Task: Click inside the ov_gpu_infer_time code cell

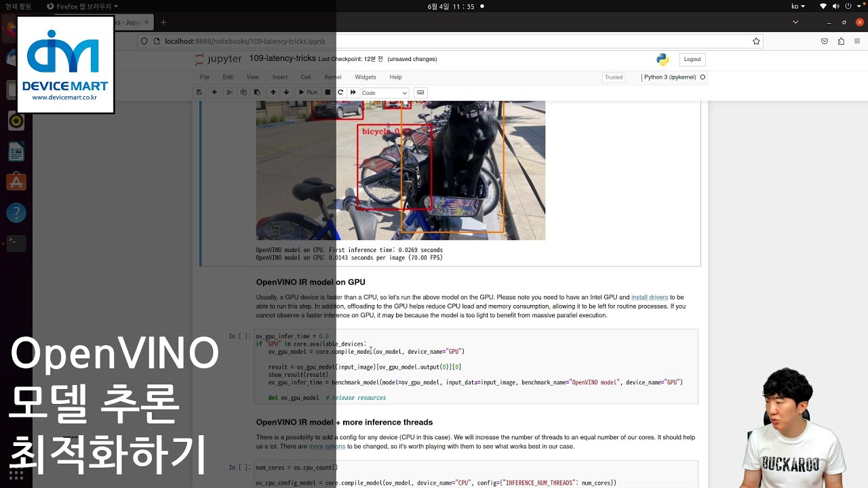Action: click(x=475, y=367)
